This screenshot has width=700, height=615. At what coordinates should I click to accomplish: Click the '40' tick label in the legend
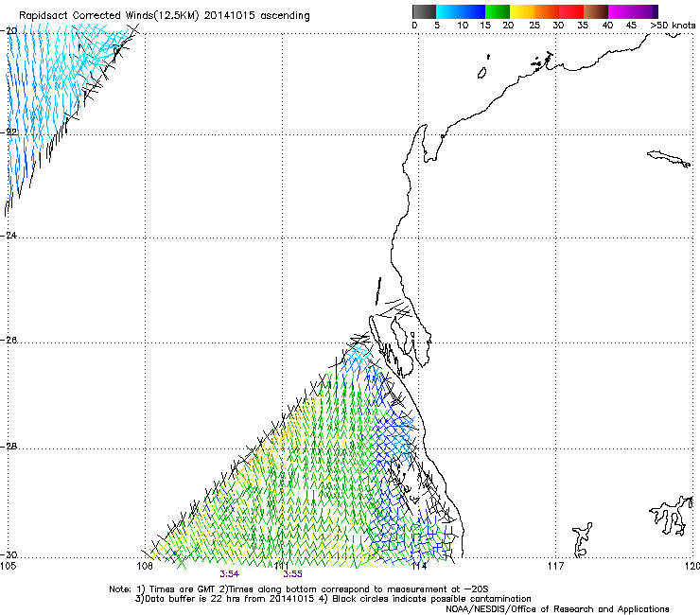point(607,26)
